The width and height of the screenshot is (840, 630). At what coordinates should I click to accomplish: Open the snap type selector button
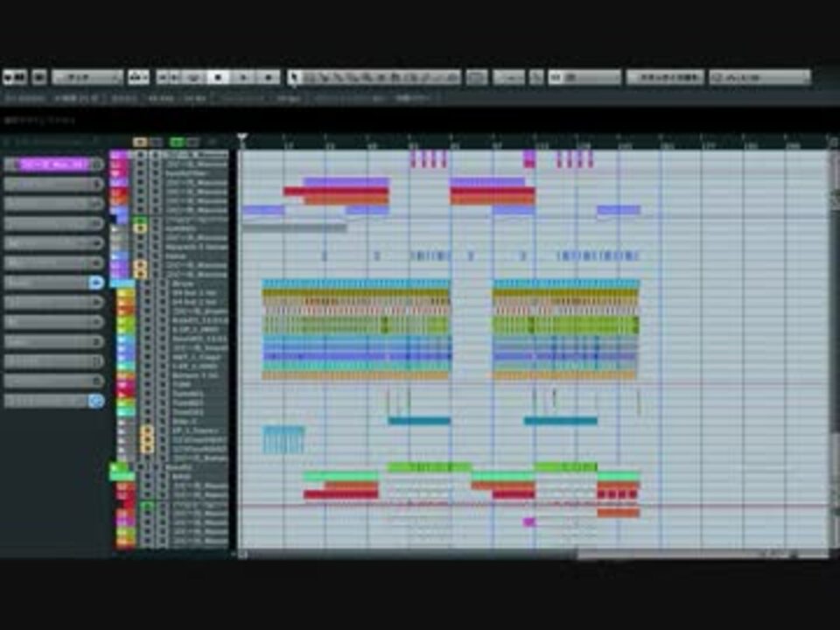pos(508,78)
